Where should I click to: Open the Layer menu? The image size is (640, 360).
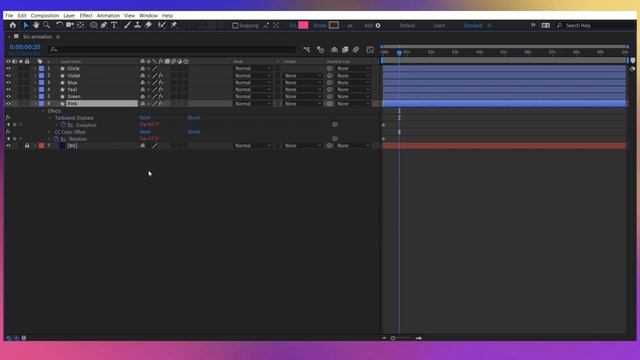tap(69, 16)
